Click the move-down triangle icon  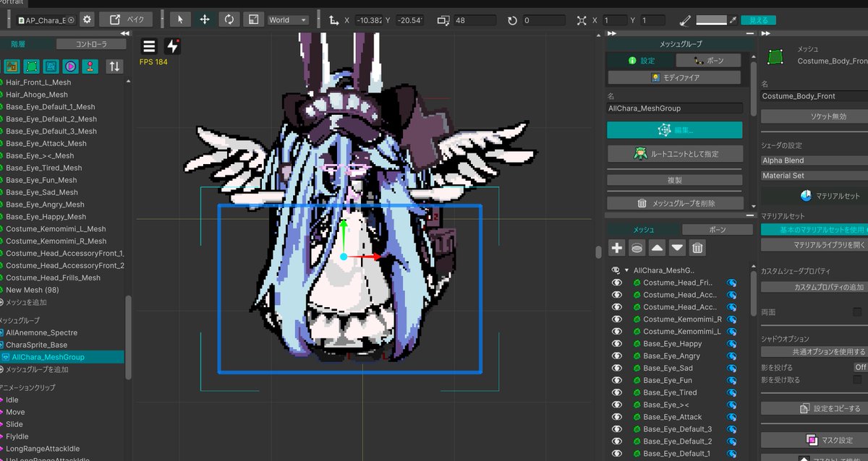677,248
